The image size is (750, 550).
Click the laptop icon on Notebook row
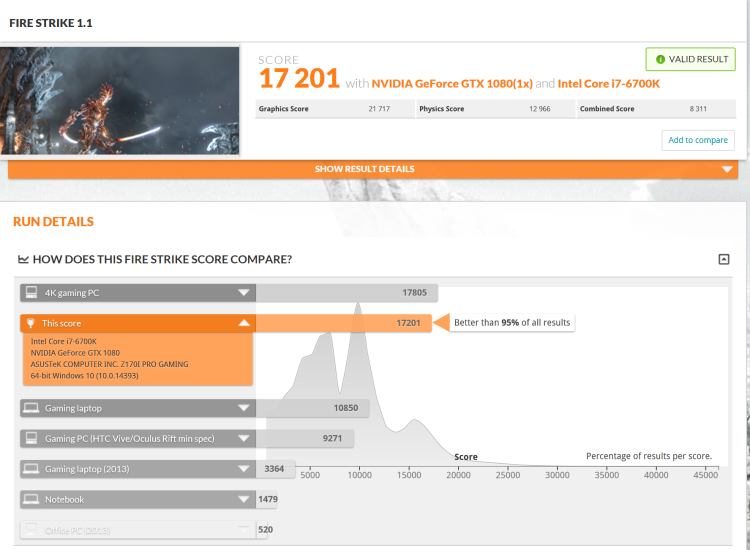tap(32, 499)
